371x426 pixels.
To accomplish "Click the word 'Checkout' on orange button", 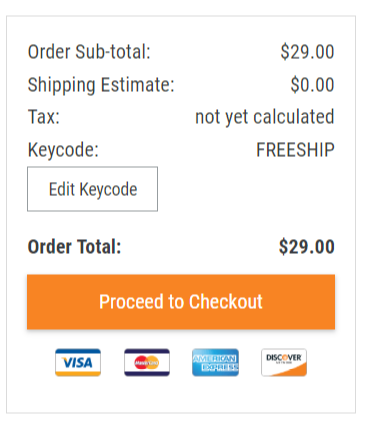I will tap(226, 302).
